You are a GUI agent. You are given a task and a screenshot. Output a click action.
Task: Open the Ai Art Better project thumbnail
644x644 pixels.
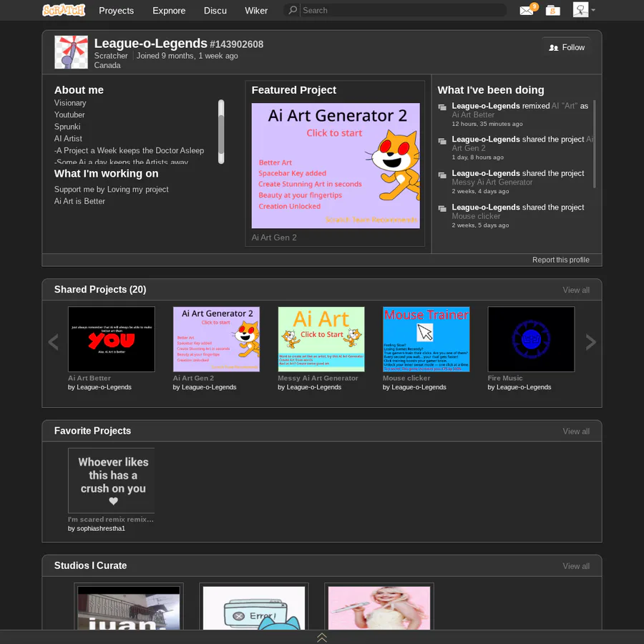pos(112,339)
